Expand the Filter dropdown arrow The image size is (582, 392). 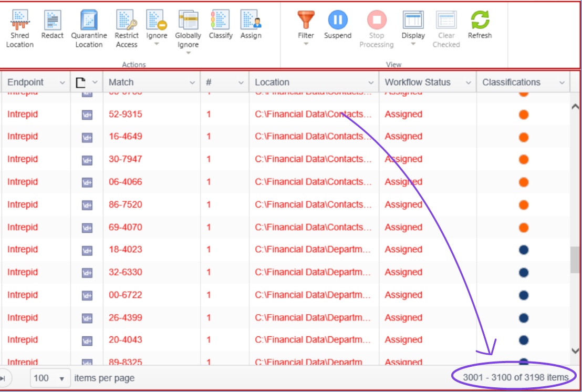[306, 44]
